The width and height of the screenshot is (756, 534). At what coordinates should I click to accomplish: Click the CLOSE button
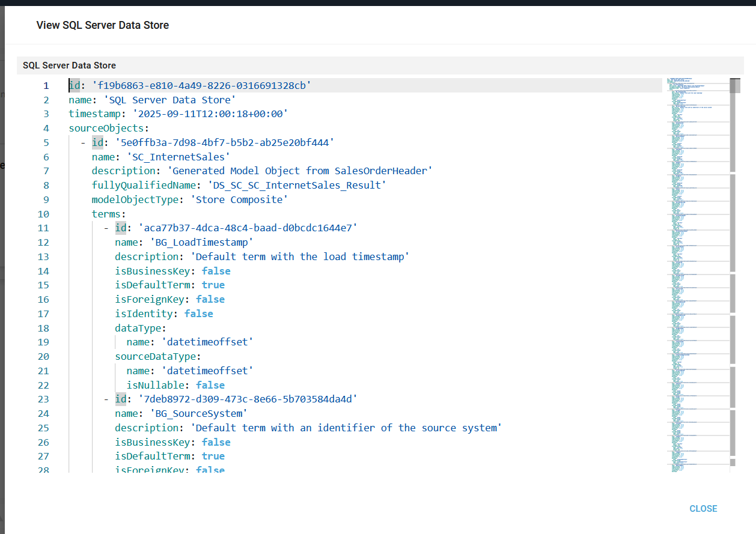coord(703,509)
